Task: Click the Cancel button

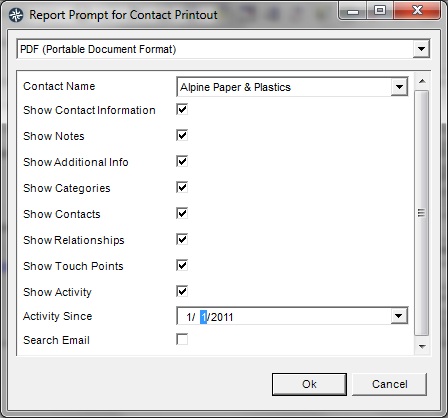Action: [x=389, y=384]
